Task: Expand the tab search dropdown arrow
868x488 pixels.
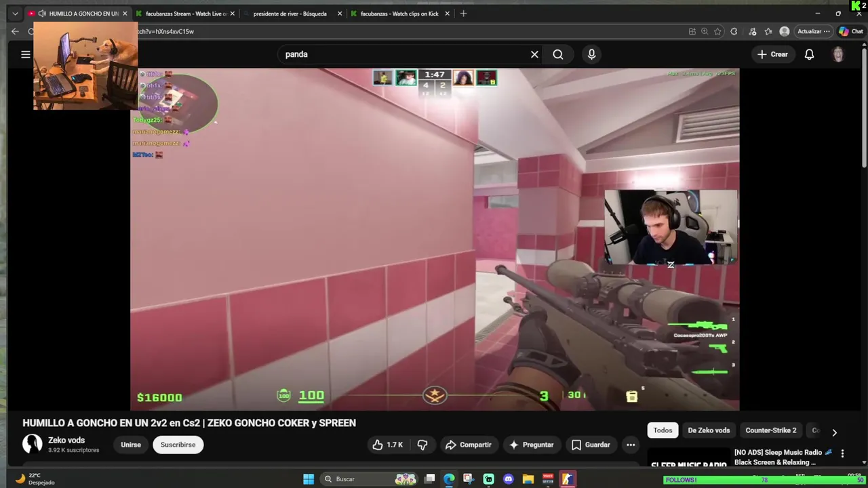Action: (15, 14)
